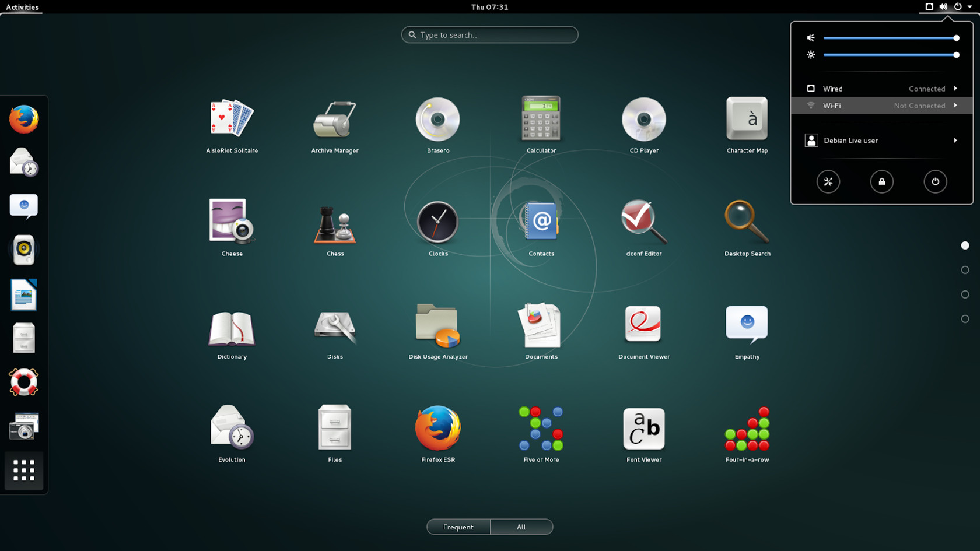This screenshot has width=980, height=551.
Task: Open the Activities overview
Action: coord(22,6)
